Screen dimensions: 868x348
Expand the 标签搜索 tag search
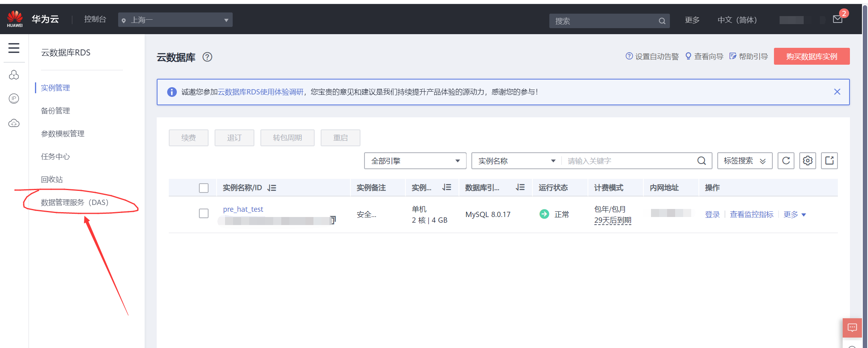(745, 161)
